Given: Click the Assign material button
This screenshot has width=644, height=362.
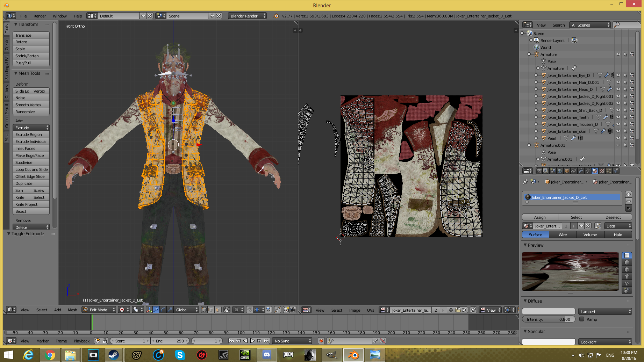Looking at the screenshot, I should (x=540, y=217).
